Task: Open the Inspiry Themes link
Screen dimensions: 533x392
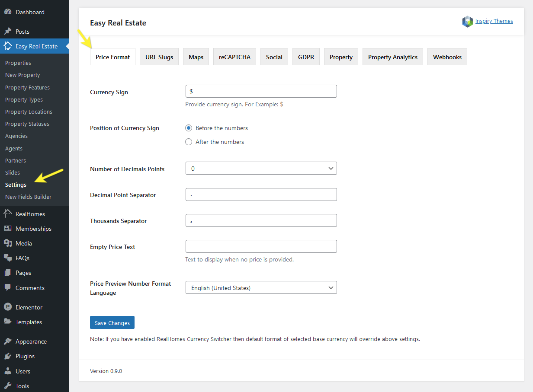Action: 494,21
